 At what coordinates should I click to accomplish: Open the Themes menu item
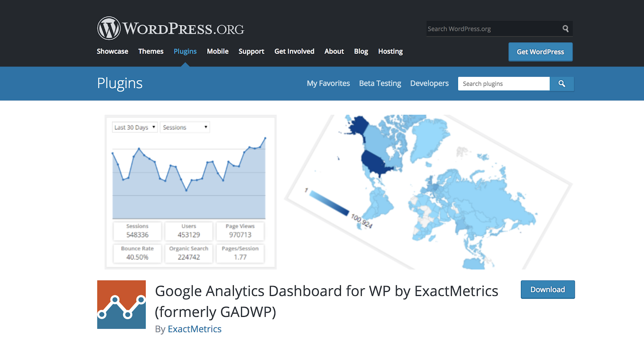point(151,51)
